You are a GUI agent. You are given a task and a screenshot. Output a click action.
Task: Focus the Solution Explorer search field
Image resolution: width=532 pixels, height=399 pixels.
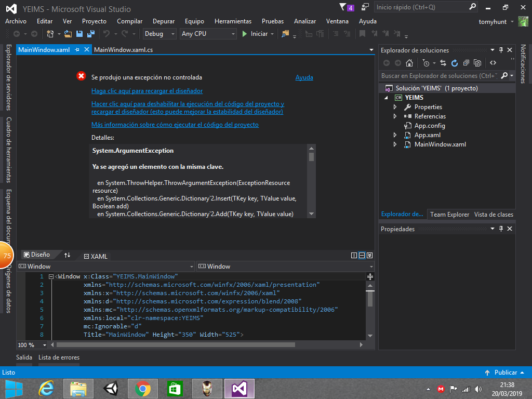439,76
